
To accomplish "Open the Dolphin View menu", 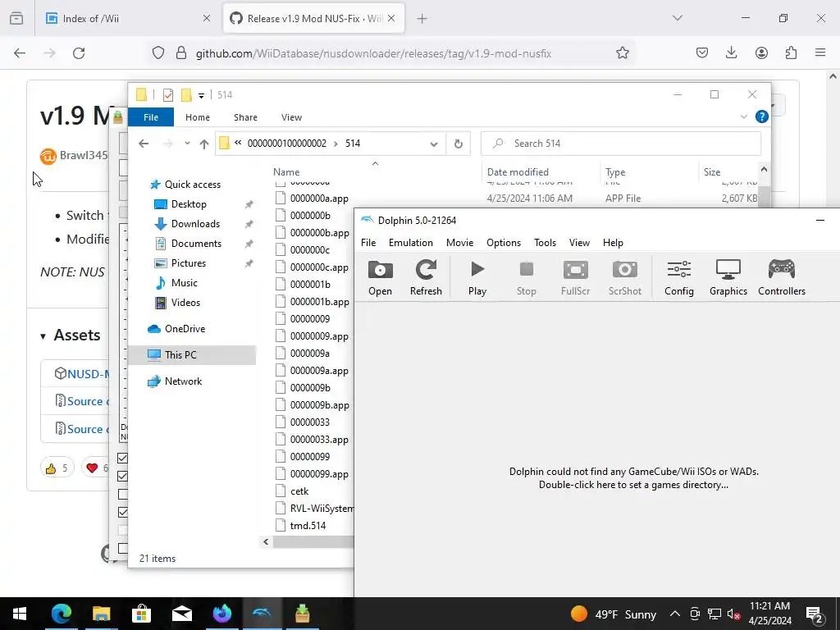I will pyautogui.click(x=579, y=243).
